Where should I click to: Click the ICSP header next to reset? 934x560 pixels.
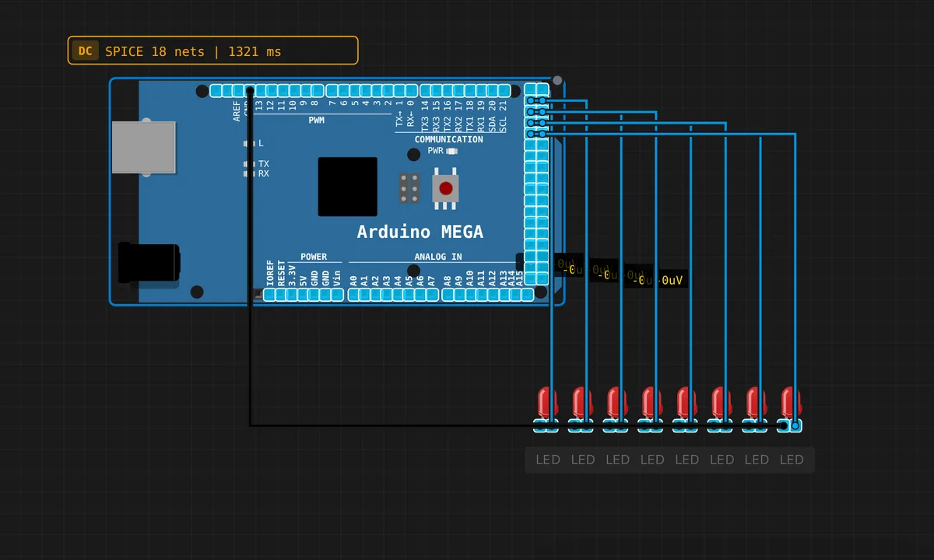coord(409,188)
